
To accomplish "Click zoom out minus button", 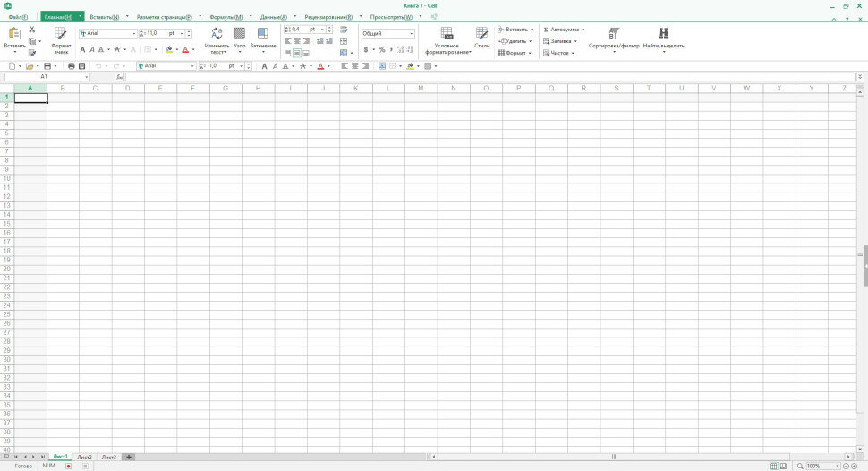I will coord(846,466).
